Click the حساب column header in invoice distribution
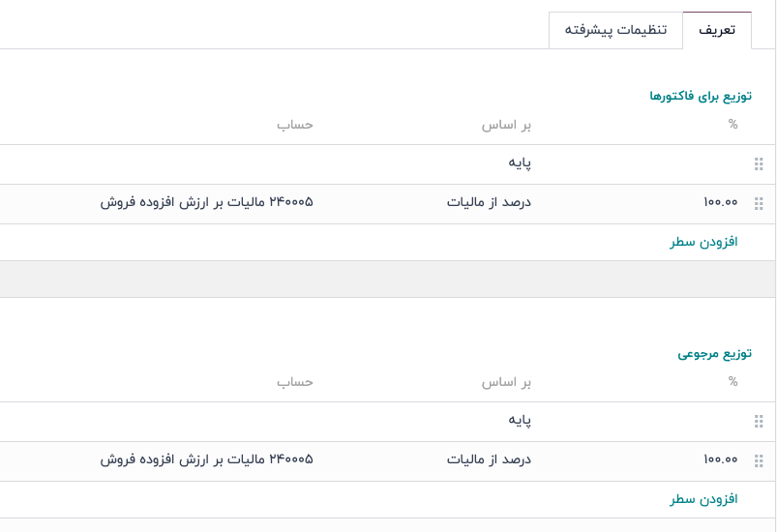The width and height of the screenshot is (777, 532). 295,125
